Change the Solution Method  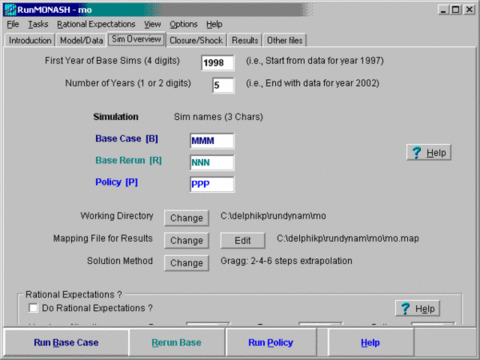click(x=186, y=263)
